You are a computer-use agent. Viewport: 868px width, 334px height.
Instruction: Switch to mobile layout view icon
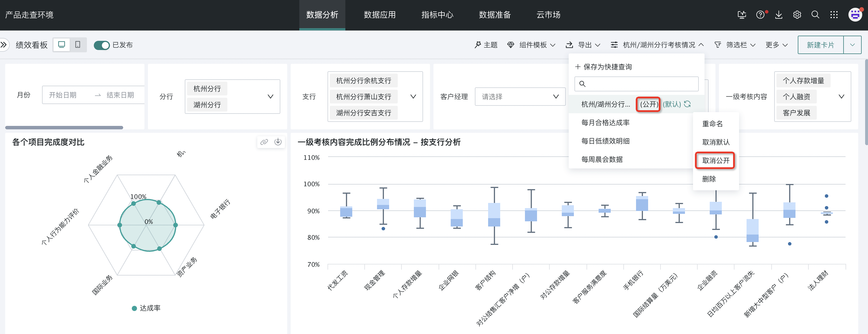[78, 45]
